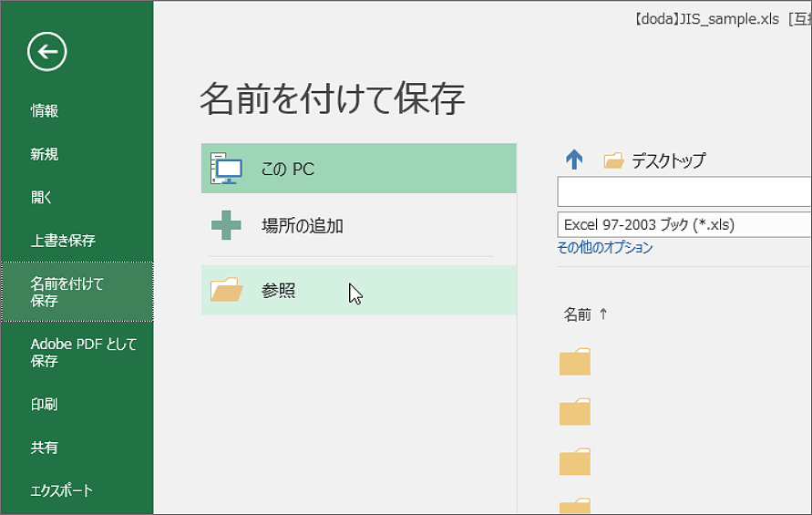Select 新規 in the sidebar
The width and height of the screenshot is (812, 515).
pyautogui.click(x=44, y=154)
